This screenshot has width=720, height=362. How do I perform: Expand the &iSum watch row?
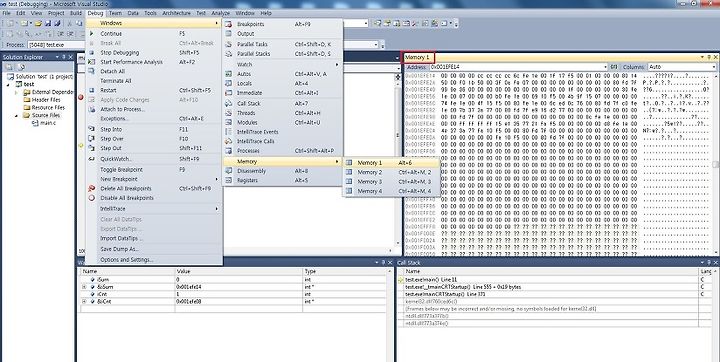84,287
